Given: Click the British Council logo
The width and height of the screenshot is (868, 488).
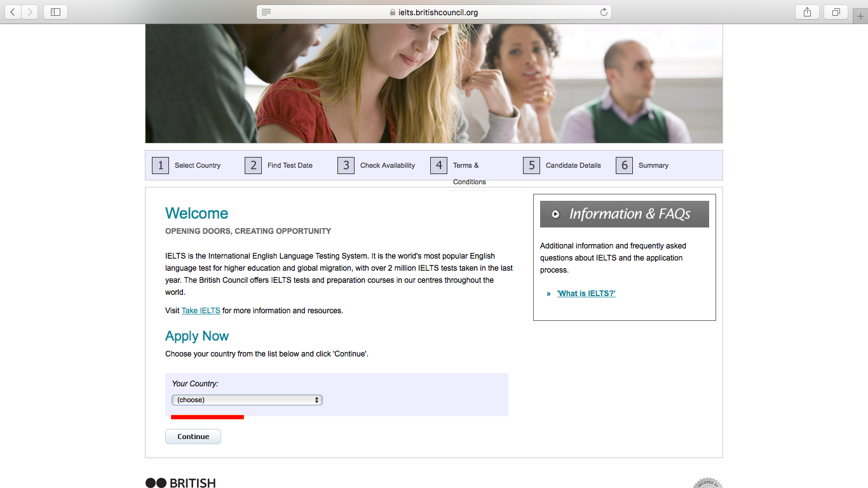Looking at the screenshot, I should pyautogui.click(x=180, y=483).
